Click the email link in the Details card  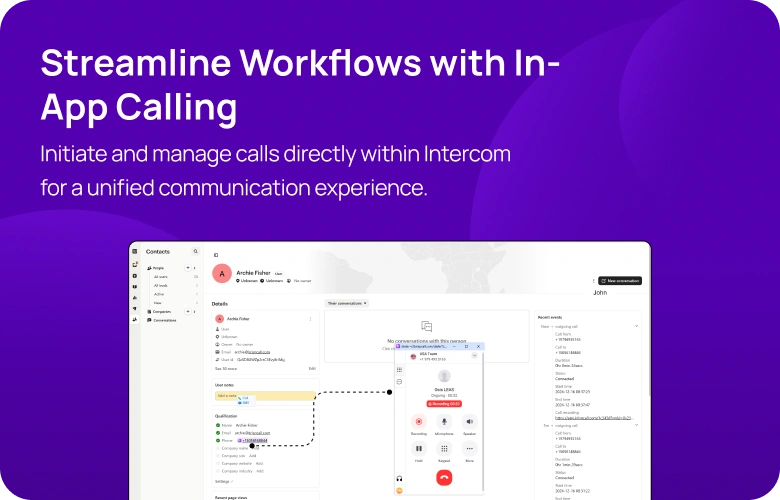[x=252, y=352]
